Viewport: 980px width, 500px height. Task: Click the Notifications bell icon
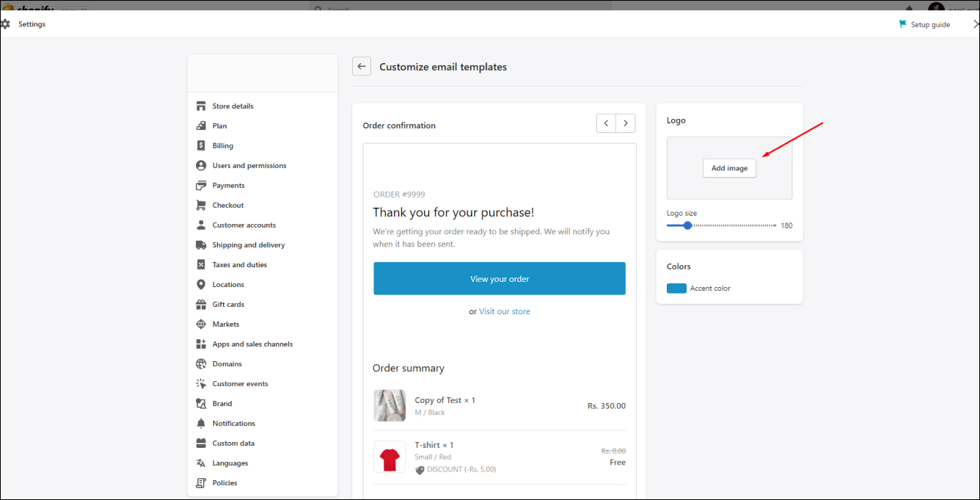pyautogui.click(x=201, y=424)
